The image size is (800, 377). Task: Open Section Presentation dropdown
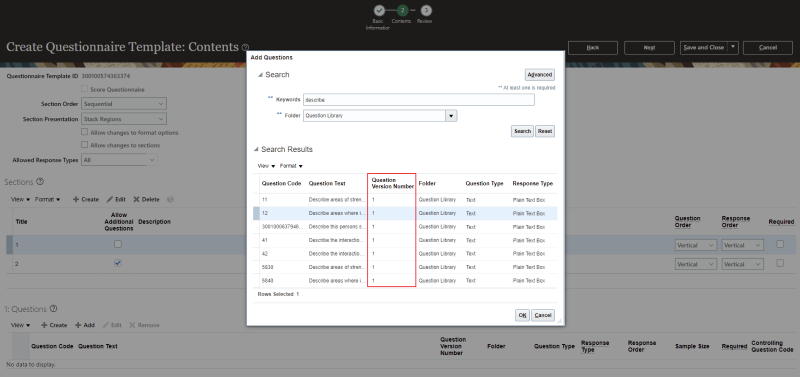[124, 119]
